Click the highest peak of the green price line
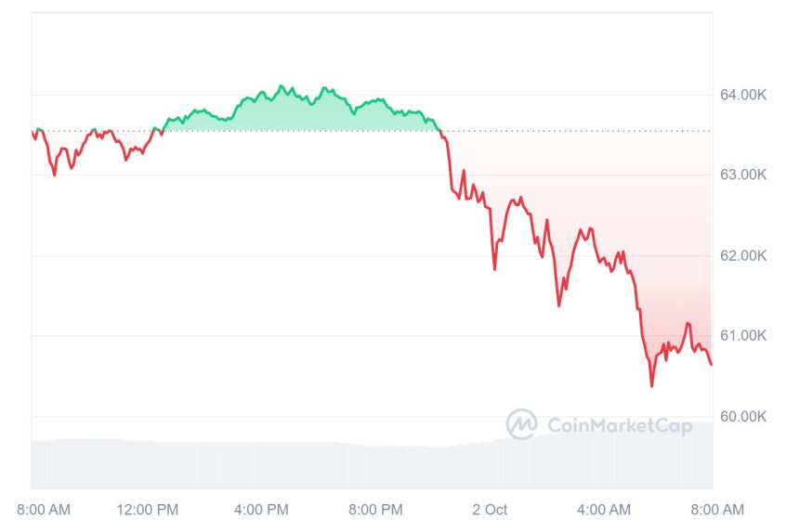 (x=282, y=85)
